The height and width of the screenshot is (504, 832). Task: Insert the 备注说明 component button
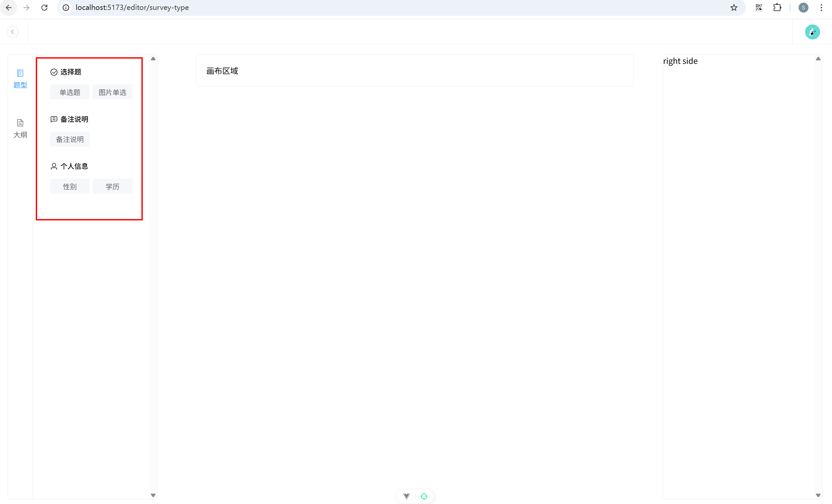point(70,139)
